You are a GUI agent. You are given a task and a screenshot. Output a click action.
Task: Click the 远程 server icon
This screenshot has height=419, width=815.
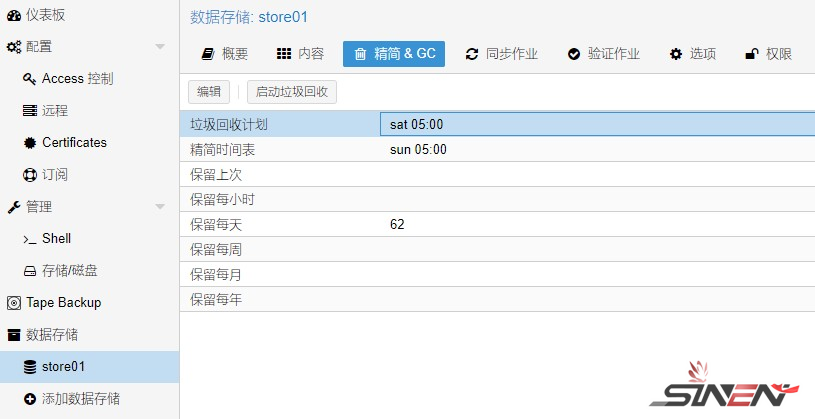pyautogui.click(x=30, y=111)
